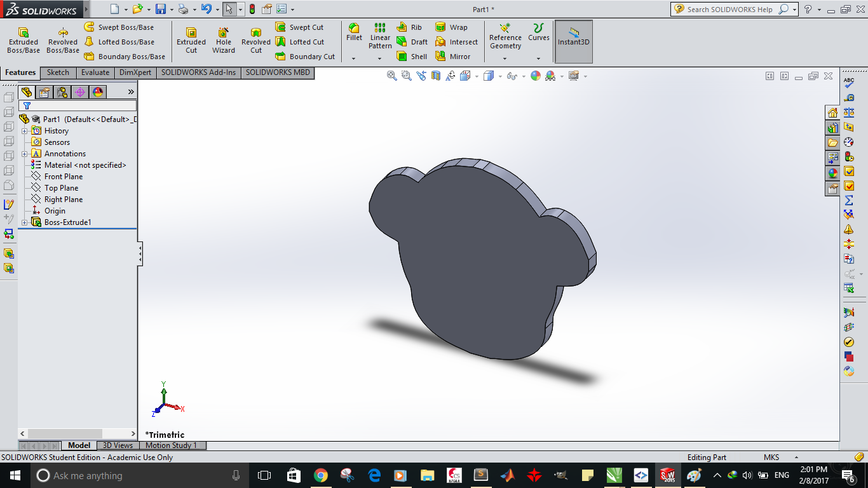This screenshot has width=868, height=488.
Task: Switch to the Sketch tab
Action: (x=58, y=72)
